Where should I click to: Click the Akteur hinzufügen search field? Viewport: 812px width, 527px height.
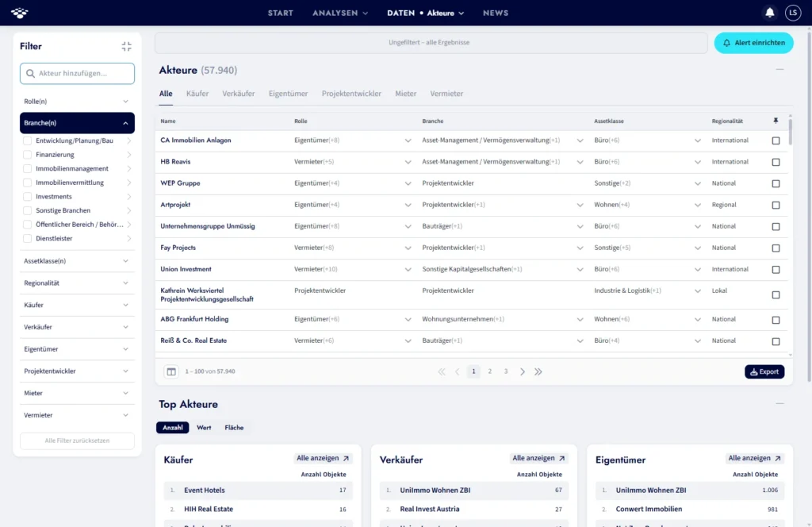click(x=77, y=74)
